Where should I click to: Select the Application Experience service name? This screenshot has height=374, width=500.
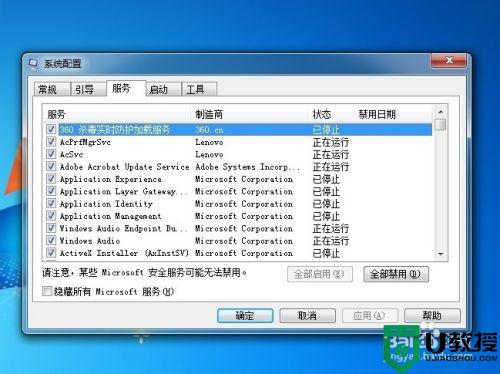[x=110, y=179]
